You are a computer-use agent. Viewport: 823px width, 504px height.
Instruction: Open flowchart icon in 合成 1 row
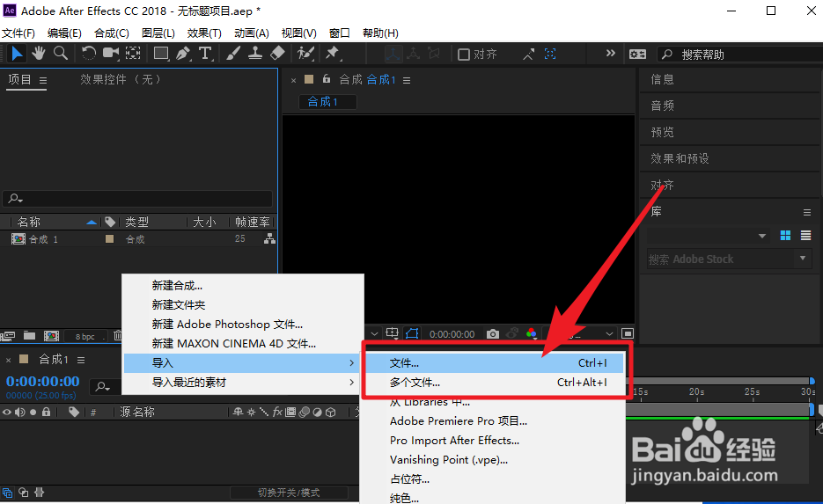[x=269, y=238]
